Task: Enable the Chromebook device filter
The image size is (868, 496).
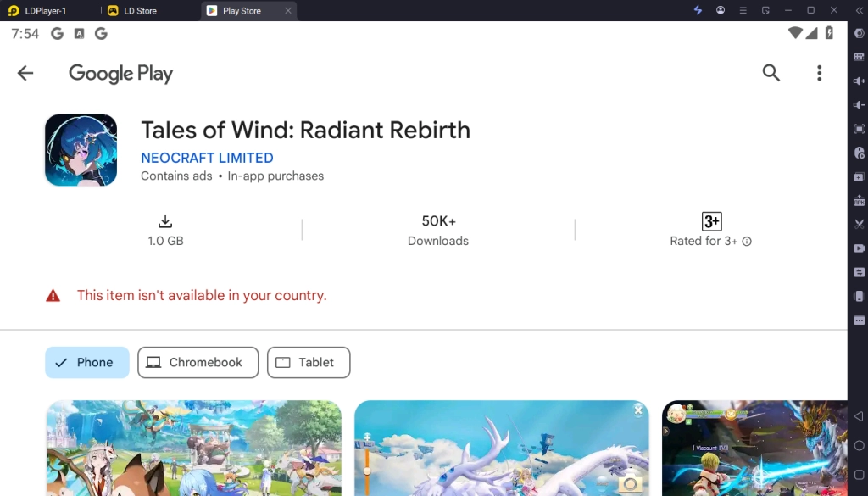Action: (198, 362)
